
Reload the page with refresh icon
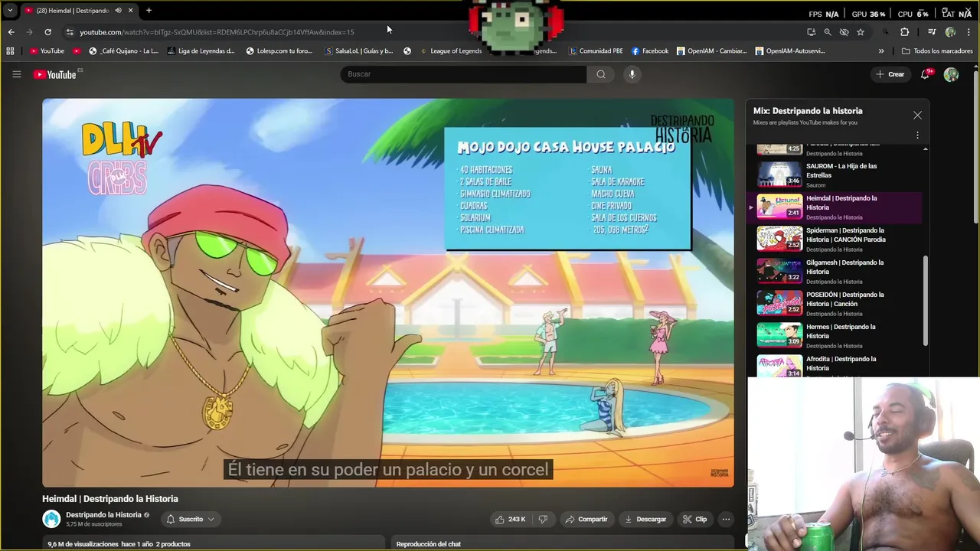pos(47,32)
